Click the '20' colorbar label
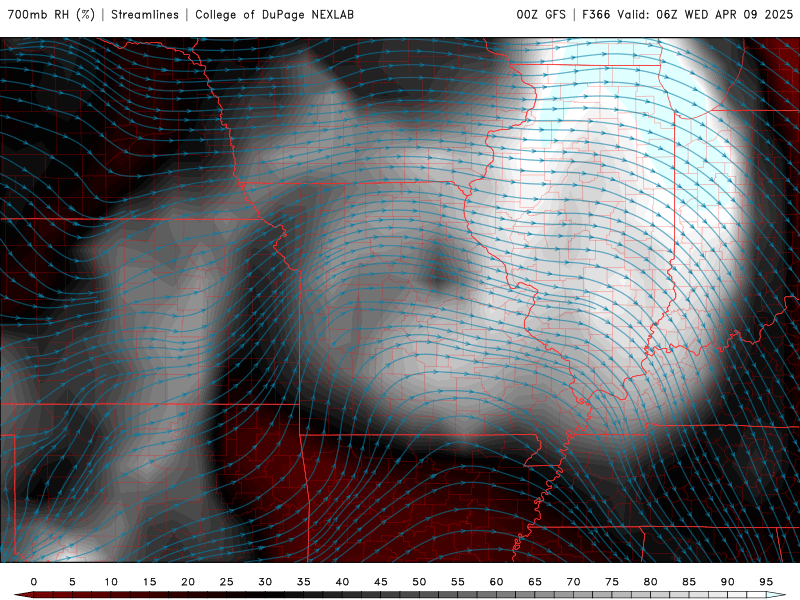The width and height of the screenshot is (800, 600). pos(188,582)
